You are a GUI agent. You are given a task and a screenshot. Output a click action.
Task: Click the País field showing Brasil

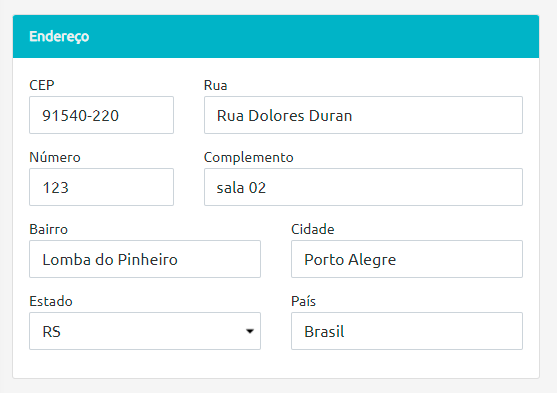[407, 331]
